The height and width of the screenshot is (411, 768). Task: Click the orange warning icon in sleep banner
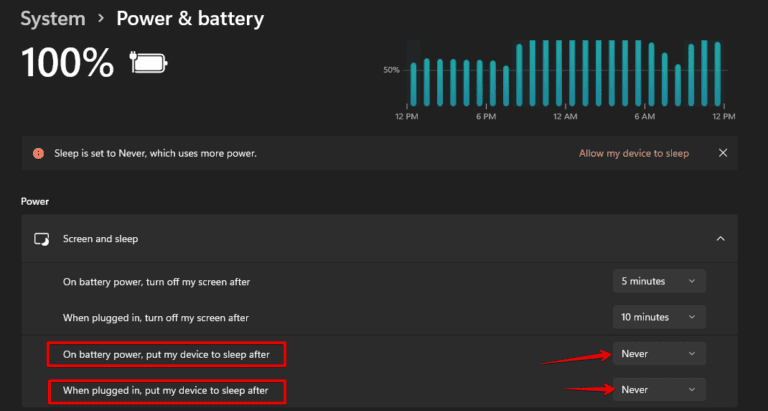[x=38, y=154]
